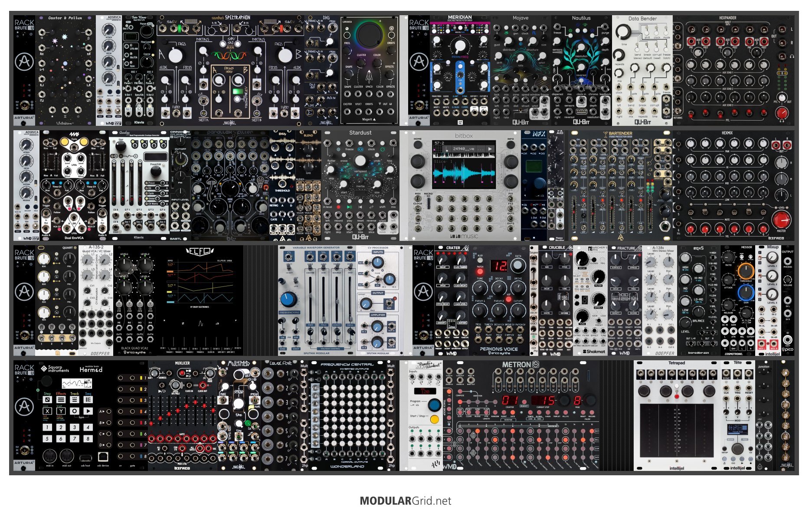The width and height of the screenshot is (812, 510).
Task: Open the MODULARGrid.net logo link
Action: tap(406, 500)
